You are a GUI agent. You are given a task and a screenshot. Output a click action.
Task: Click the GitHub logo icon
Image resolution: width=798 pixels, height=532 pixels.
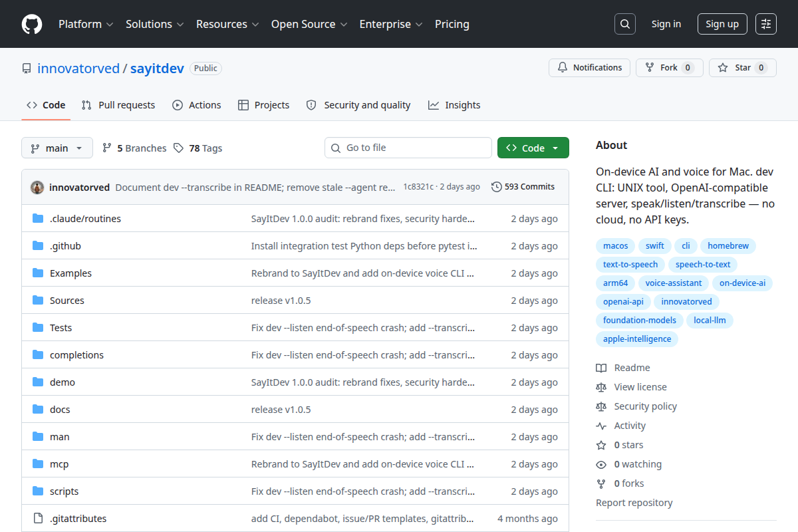click(32, 24)
